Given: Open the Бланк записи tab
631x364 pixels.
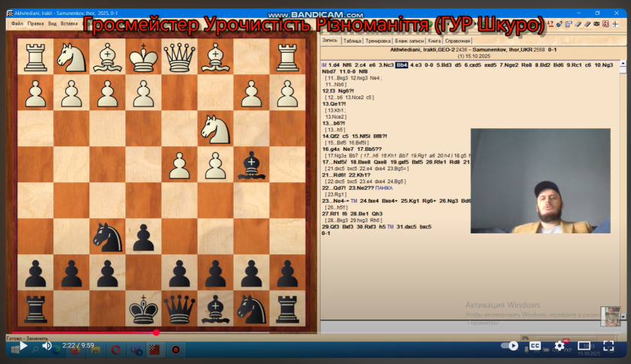Looking at the screenshot, I should coord(409,40).
